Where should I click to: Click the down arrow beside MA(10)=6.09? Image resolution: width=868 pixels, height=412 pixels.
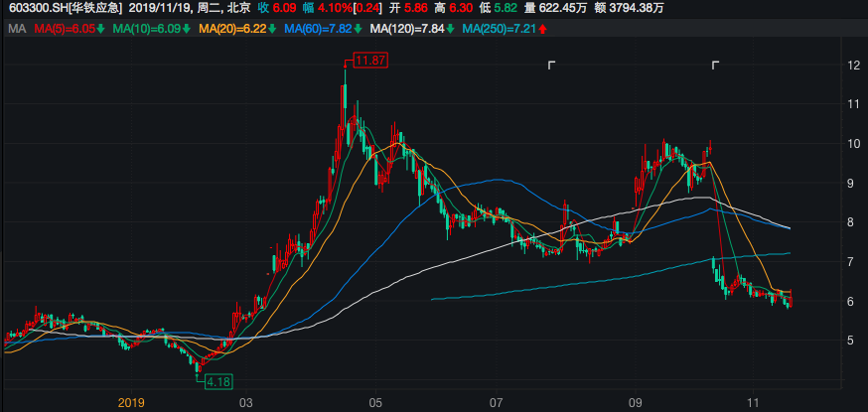pos(187,28)
